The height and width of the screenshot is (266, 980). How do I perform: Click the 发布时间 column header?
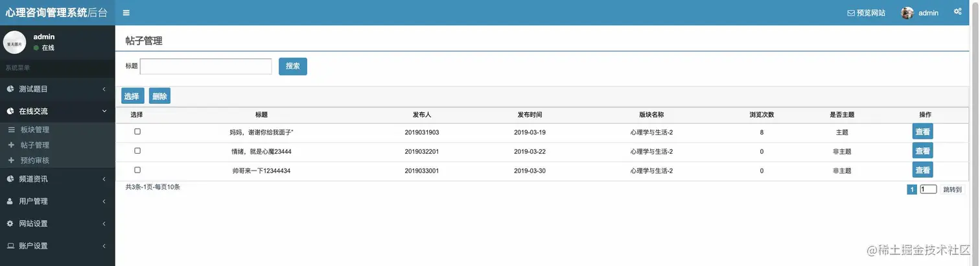[x=530, y=115]
